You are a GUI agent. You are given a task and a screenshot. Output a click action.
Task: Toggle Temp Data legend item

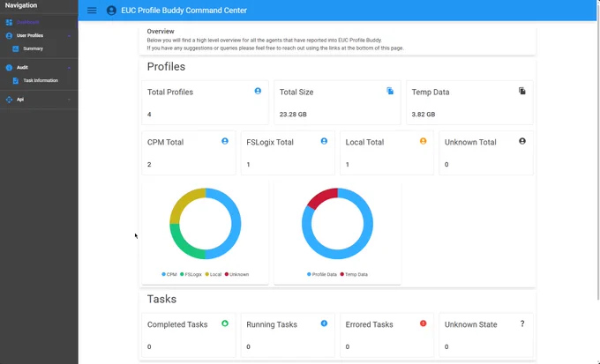point(354,274)
